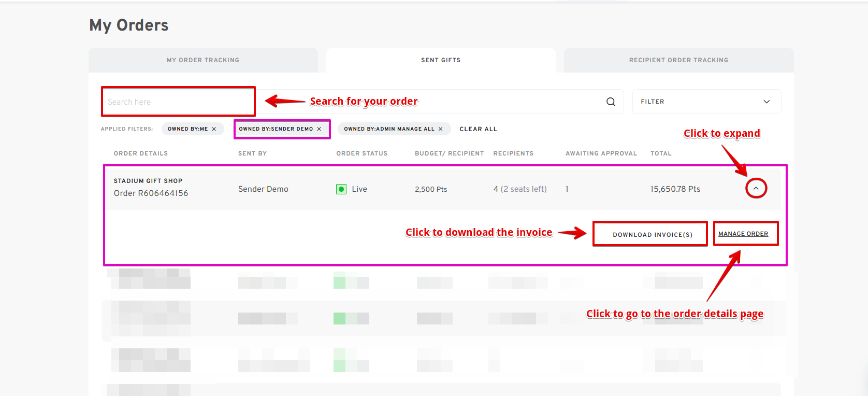The height and width of the screenshot is (396, 868).
Task: Click order number R606464156
Action: [151, 193]
